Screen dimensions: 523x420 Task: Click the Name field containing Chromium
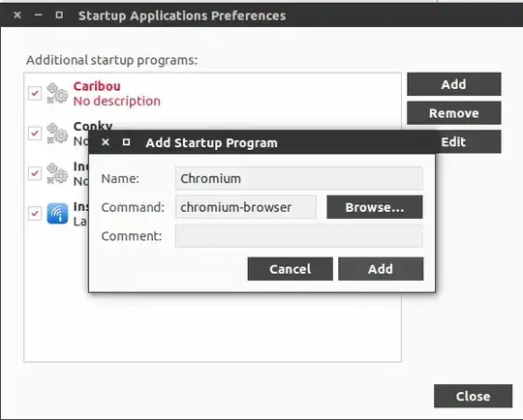(299, 178)
